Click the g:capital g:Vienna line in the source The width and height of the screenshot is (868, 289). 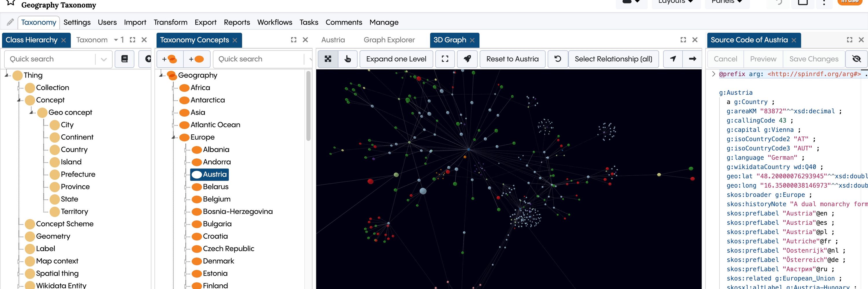tap(763, 130)
